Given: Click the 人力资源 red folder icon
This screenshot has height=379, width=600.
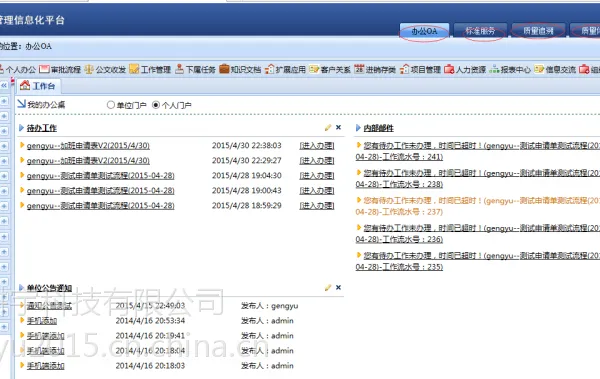Looking at the screenshot, I should point(449,69).
